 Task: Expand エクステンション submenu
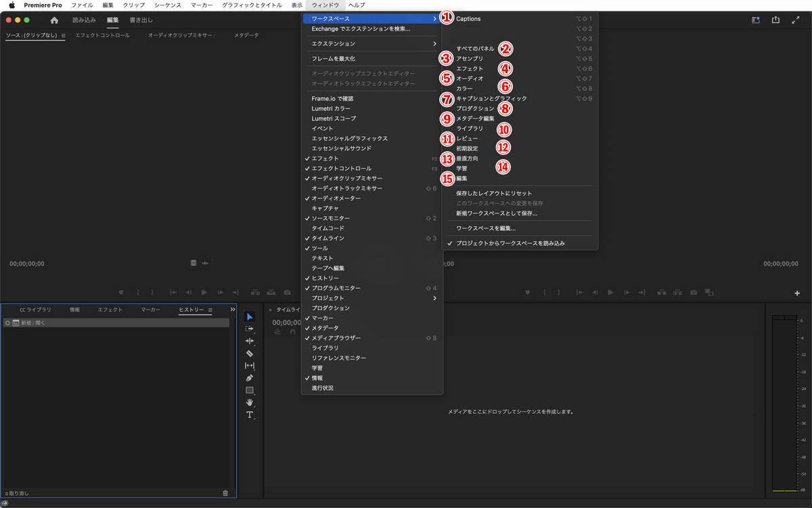(371, 43)
